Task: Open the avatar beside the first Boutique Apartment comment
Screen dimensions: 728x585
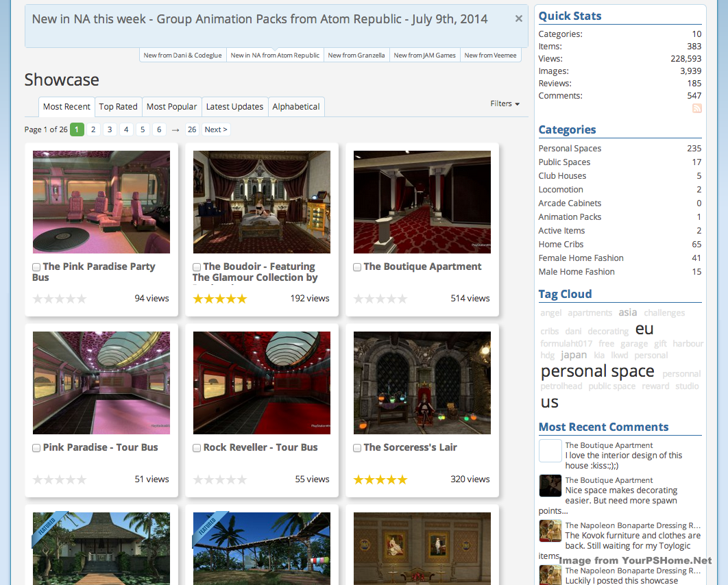Action: tap(550, 451)
